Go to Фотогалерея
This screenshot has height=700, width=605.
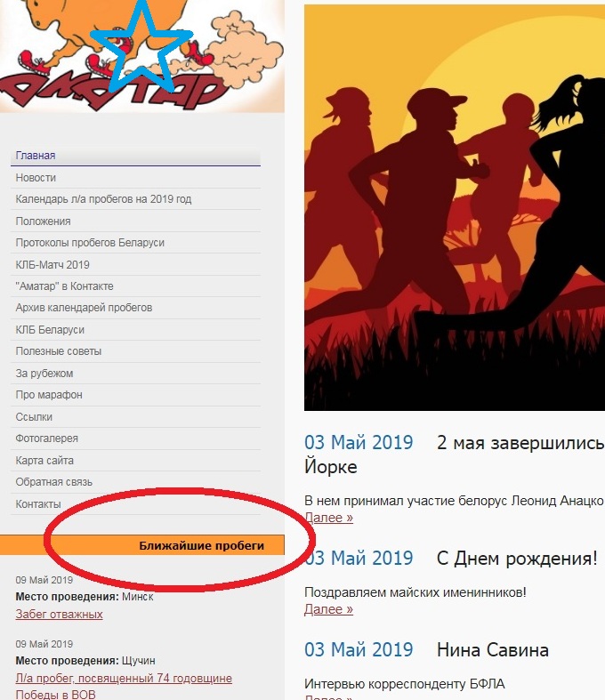(x=47, y=439)
